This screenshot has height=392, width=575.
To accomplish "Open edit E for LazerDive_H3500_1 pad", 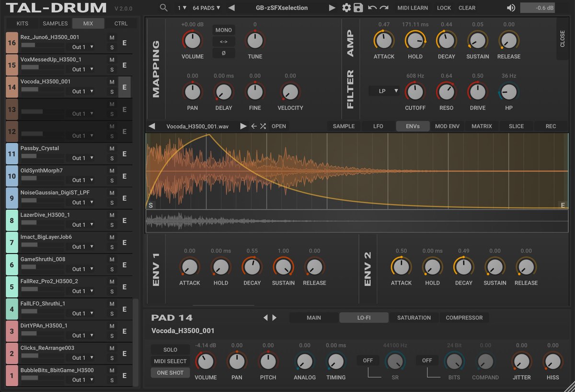I will pos(124,220).
